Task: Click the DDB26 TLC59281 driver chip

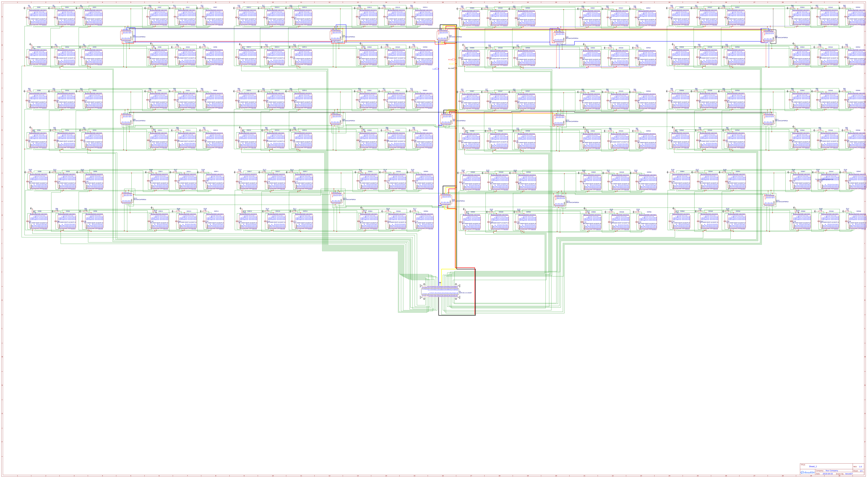Action: [x=471, y=58]
